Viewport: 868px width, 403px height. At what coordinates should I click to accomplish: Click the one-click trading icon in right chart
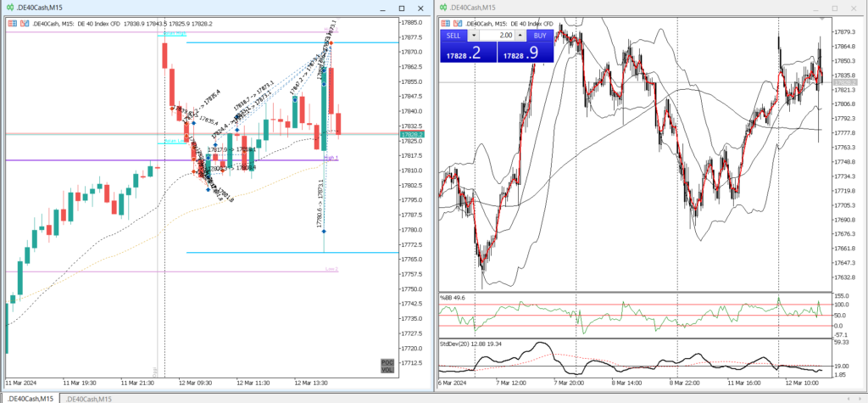tap(446, 24)
